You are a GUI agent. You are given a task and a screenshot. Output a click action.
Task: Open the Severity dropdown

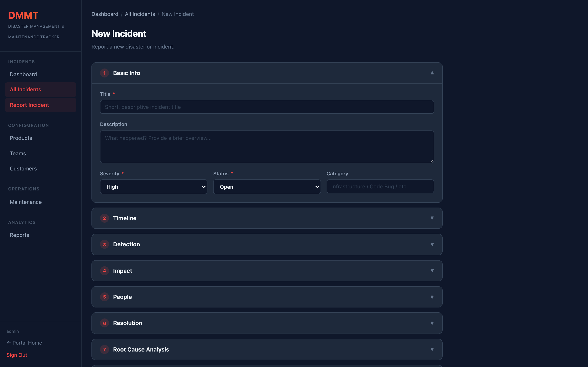pyautogui.click(x=153, y=187)
